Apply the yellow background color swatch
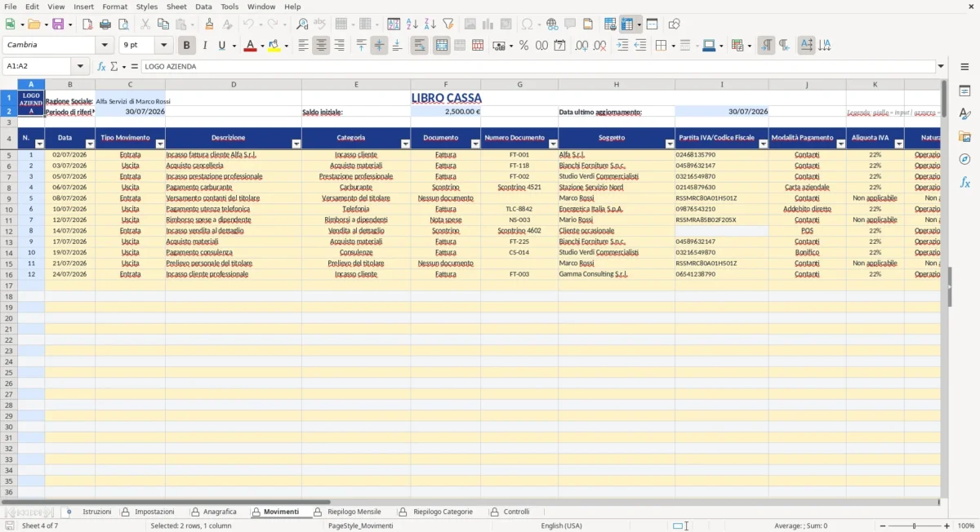The image size is (980, 532). point(274,46)
